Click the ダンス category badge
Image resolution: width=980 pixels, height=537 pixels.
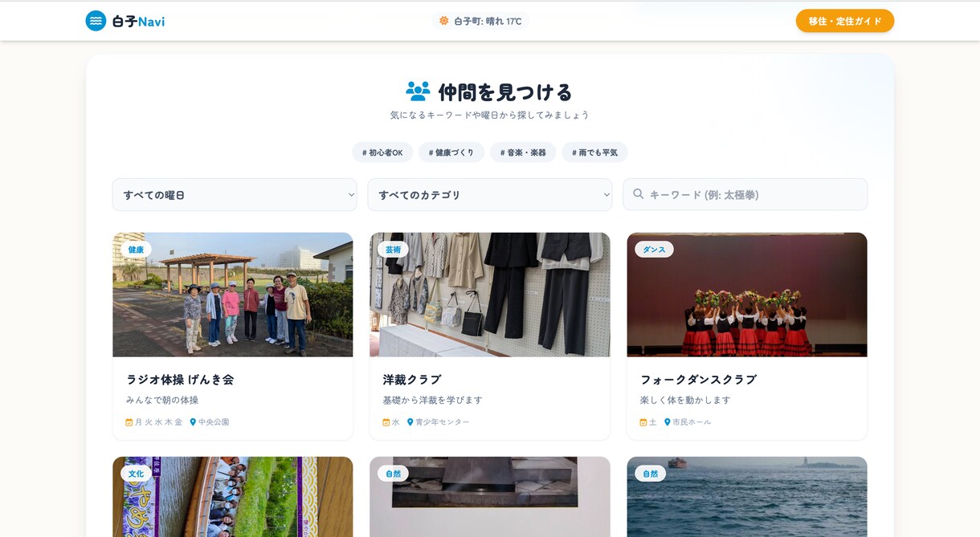coord(654,250)
